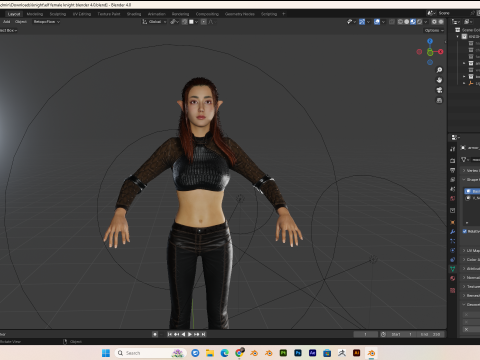Toggle viewport gizmos display
Image resolution: width=480 pixels, height=360 pixels.
coord(362,22)
